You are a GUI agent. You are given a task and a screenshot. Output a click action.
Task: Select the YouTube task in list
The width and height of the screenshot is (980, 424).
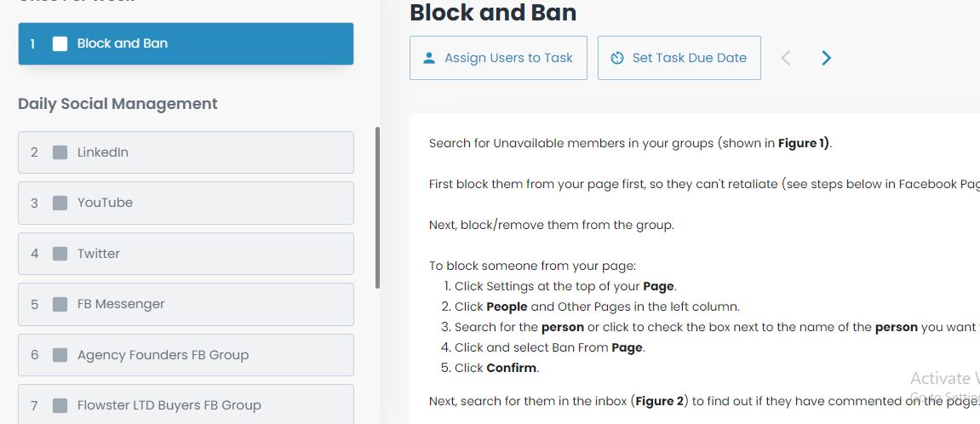186,203
